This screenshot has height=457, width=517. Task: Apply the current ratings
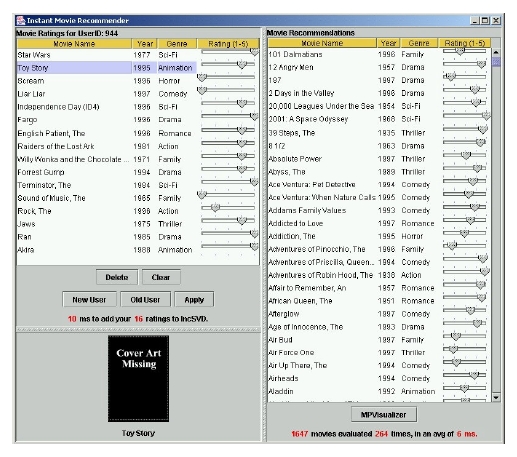click(194, 300)
